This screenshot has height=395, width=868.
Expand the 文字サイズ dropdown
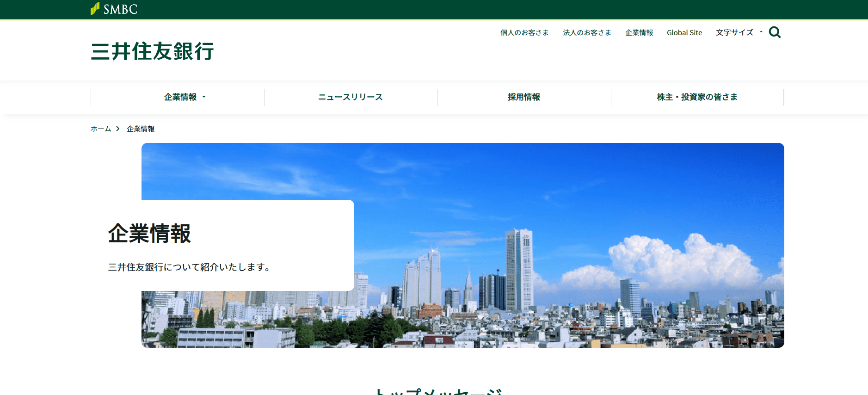click(739, 32)
